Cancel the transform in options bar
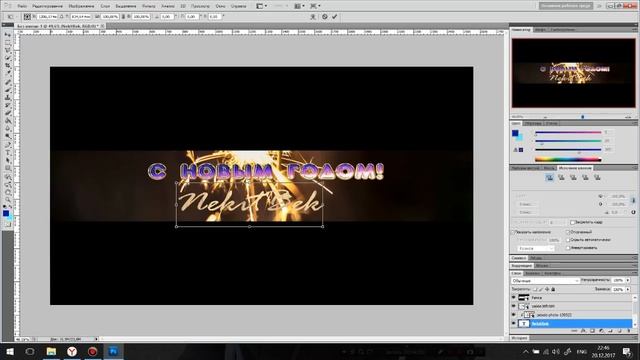 324,17
